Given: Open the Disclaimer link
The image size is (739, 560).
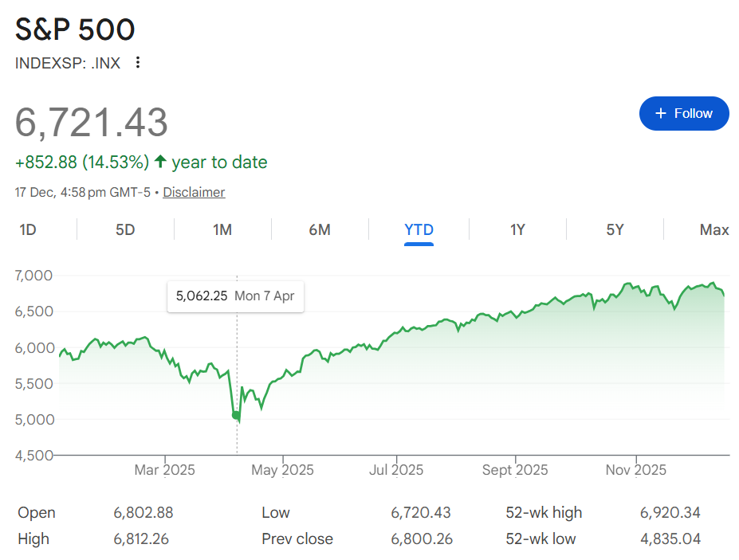Looking at the screenshot, I should (x=194, y=192).
